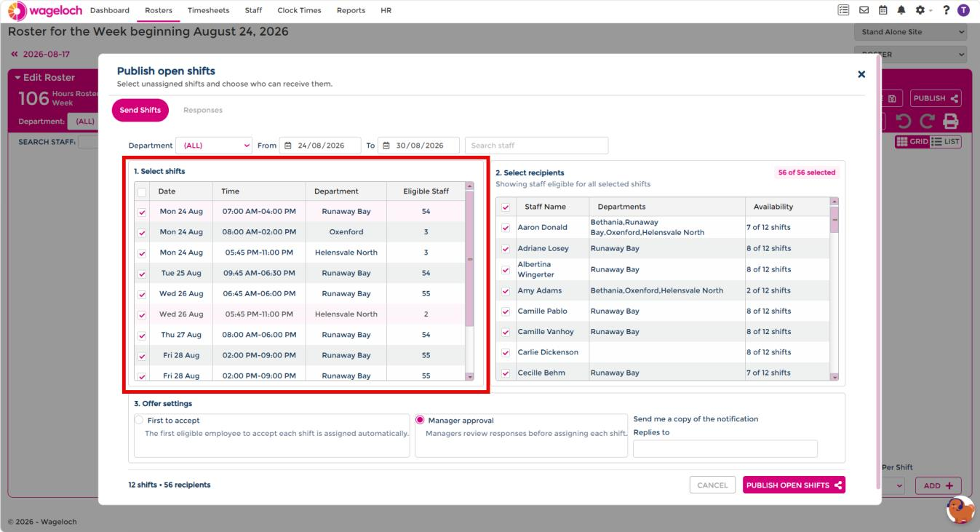The height and width of the screenshot is (532, 980).
Task: Click the 56 of 56 selected badge
Action: tap(808, 172)
